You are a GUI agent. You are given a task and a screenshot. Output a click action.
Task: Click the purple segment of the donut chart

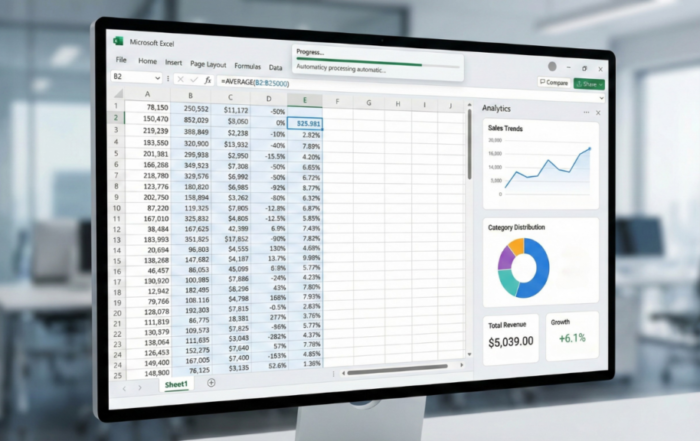pyautogui.click(x=506, y=258)
